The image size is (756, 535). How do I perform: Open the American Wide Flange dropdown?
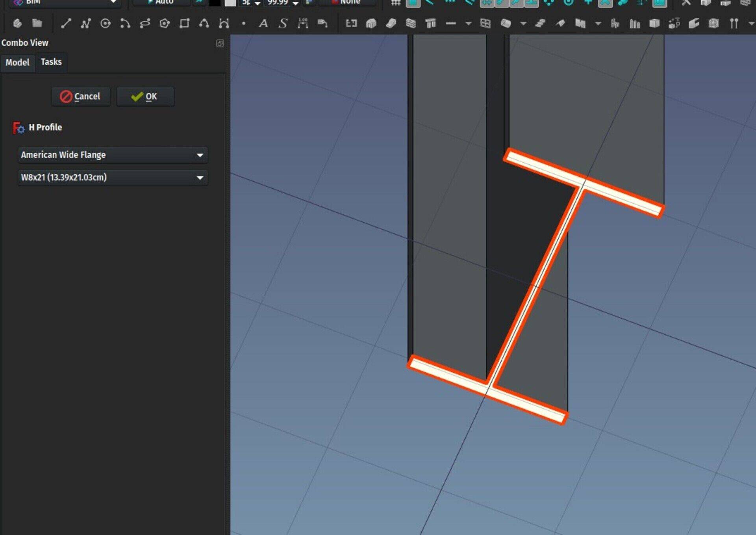(113, 155)
